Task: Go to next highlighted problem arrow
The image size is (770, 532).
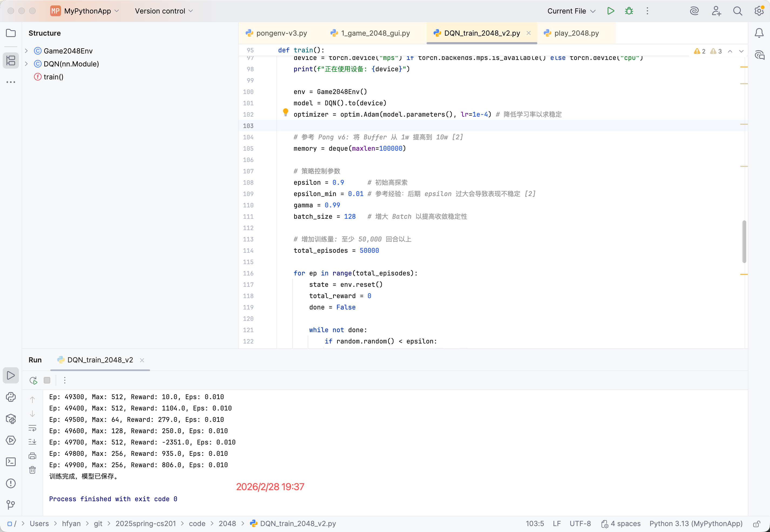Action: tap(741, 51)
